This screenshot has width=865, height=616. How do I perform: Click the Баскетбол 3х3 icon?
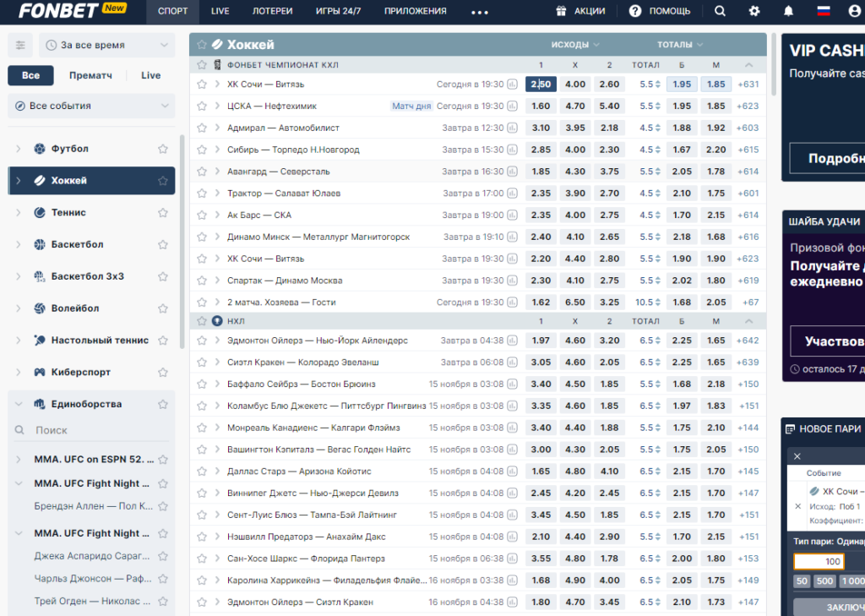click(x=40, y=276)
